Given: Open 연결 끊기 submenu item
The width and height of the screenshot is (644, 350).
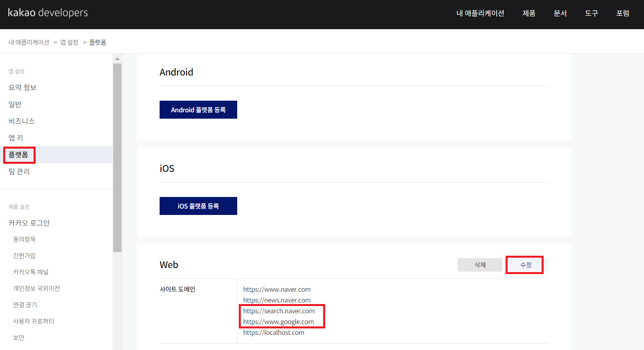Looking at the screenshot, I should click(25, 305).
